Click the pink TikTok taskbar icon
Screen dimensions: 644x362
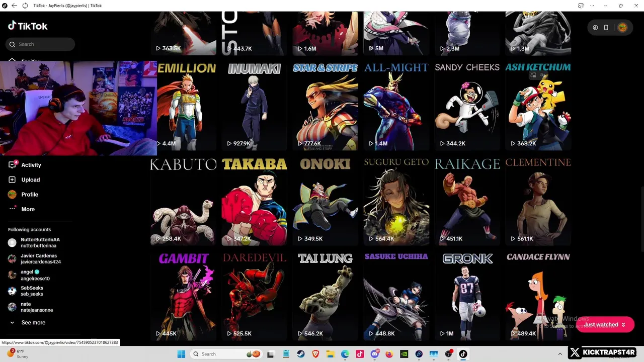pos(360,354)
